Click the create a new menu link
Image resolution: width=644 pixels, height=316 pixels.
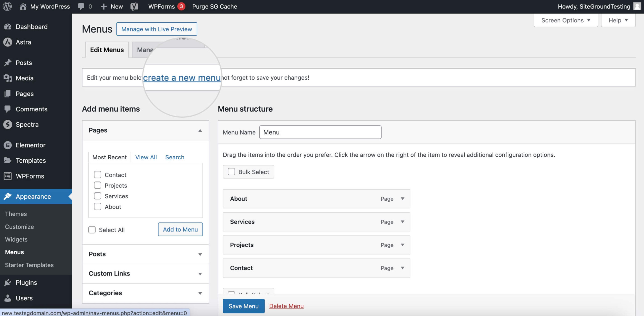click(182, 78)
